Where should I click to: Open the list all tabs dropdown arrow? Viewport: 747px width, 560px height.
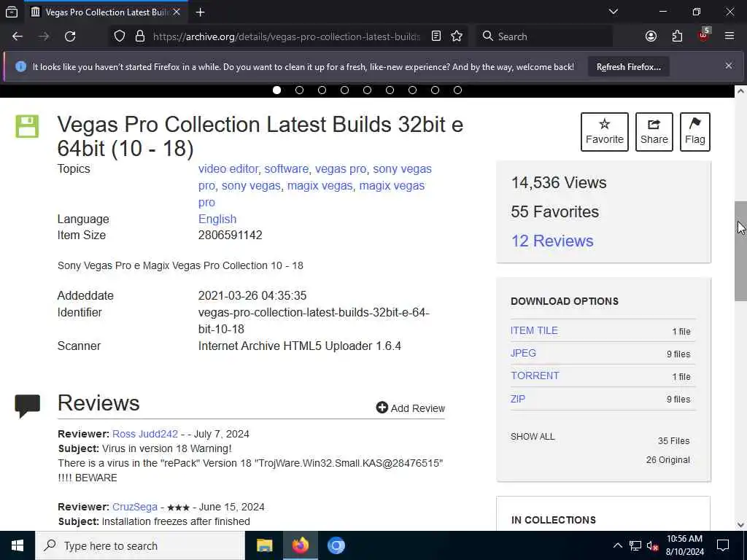click(x=614, y=12)
